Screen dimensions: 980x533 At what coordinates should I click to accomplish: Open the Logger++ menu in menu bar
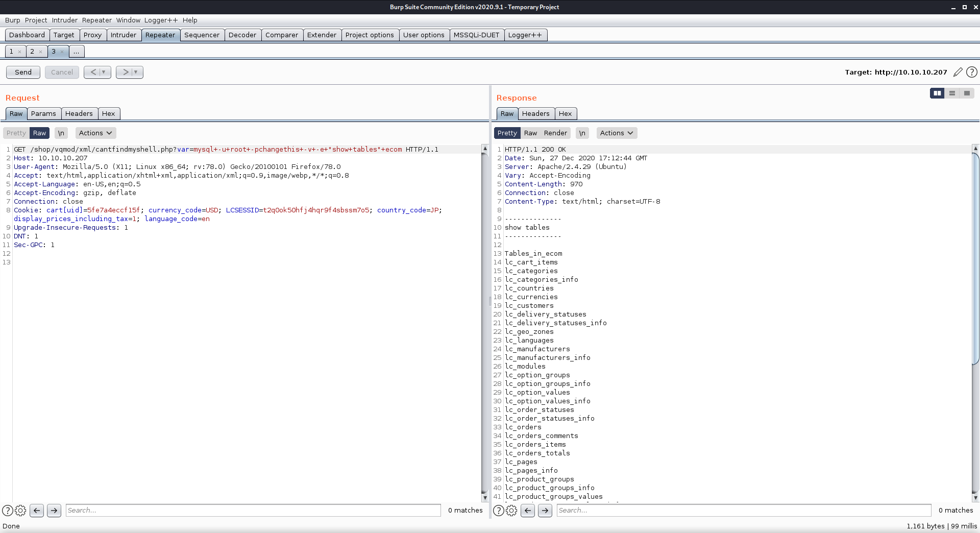161,20
